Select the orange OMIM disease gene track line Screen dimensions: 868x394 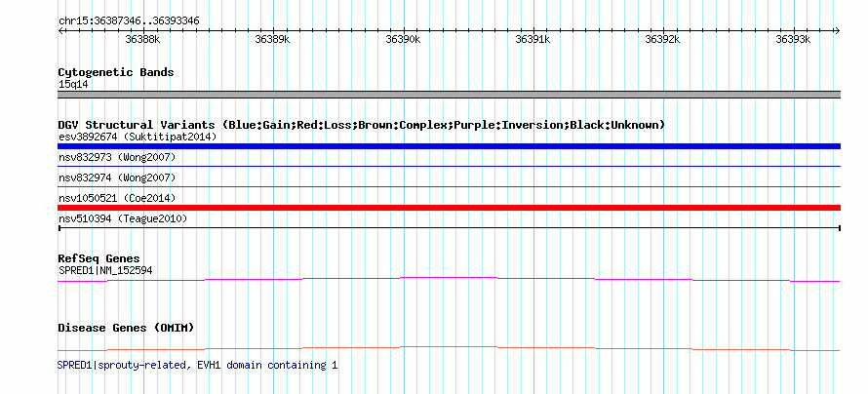pos(449,348)
